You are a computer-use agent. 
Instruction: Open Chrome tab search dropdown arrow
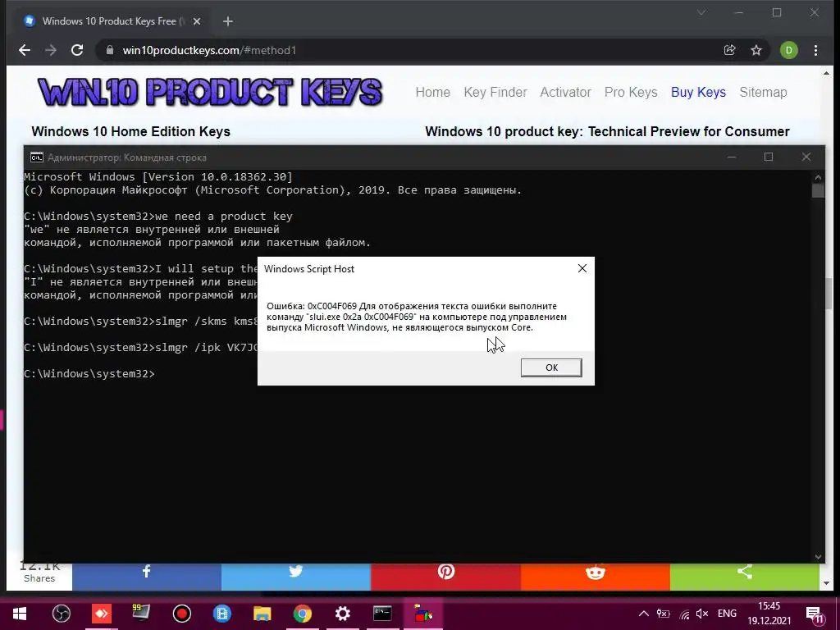[701, 12]
